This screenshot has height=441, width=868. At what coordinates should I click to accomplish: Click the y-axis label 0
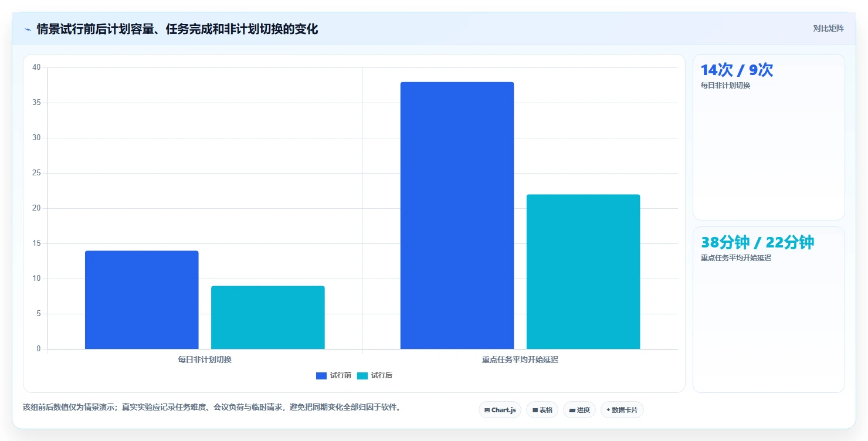[39, 349]
